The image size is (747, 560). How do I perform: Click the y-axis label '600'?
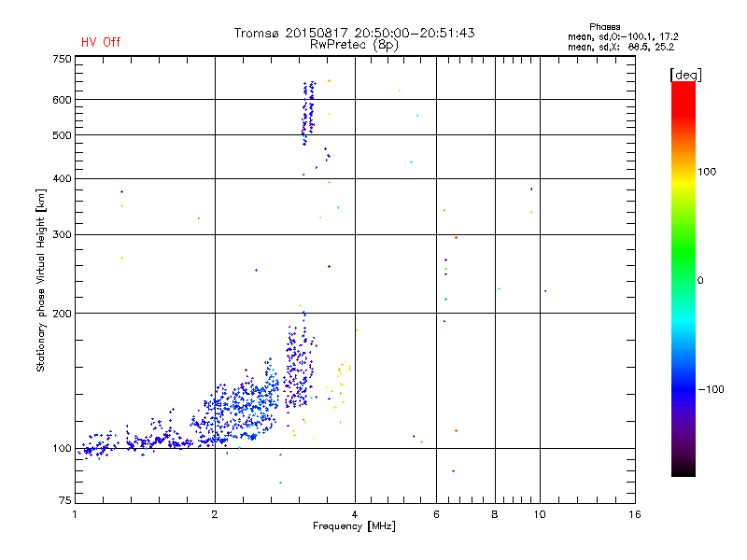pos(62,100)
